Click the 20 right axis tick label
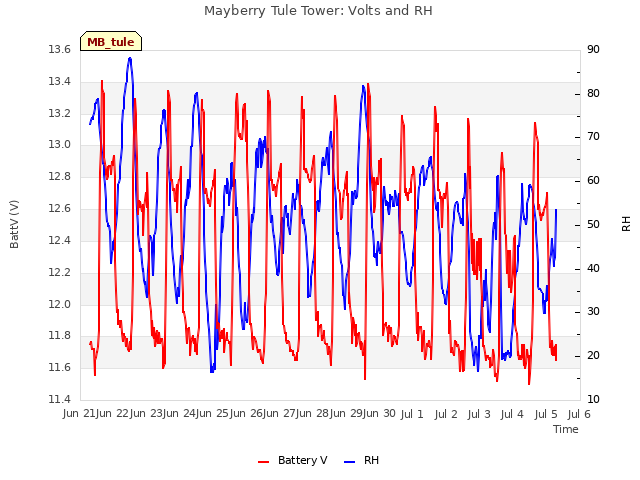Screen dimensions: 640x480 tap(593, 356)
